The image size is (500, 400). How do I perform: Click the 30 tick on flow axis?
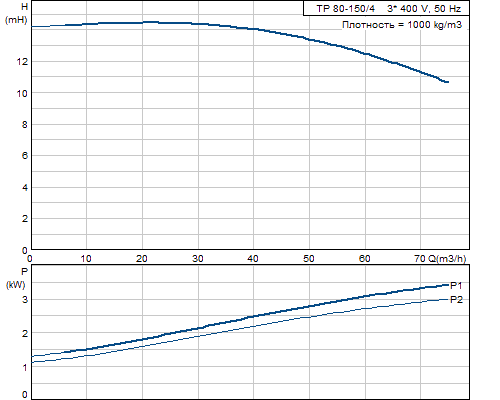pyautogui.click(x=198, y=259)
